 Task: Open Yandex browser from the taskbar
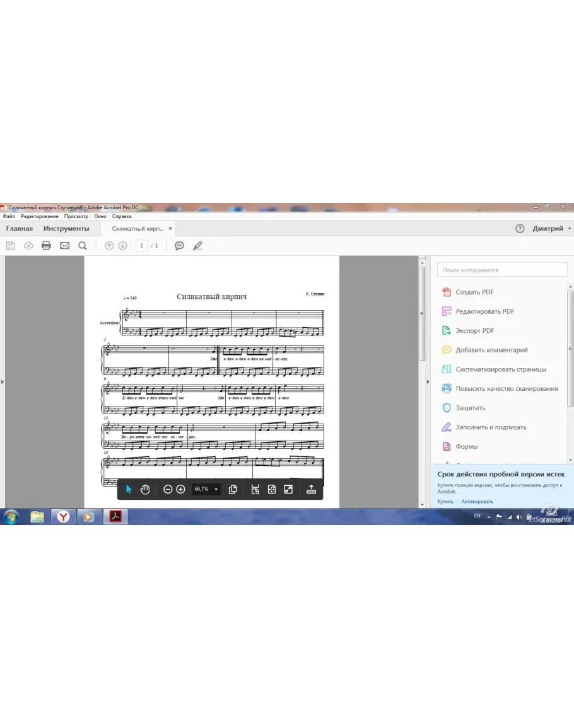(63, 517)
